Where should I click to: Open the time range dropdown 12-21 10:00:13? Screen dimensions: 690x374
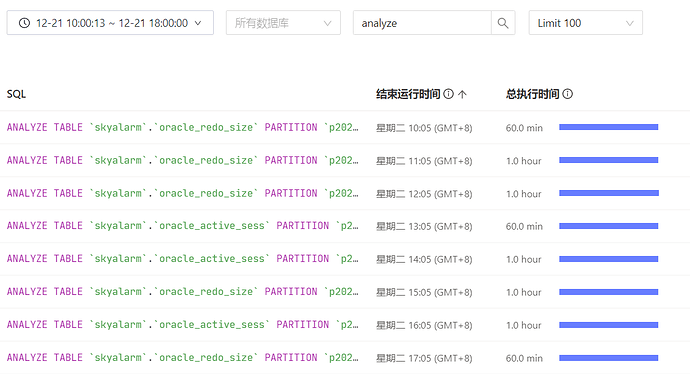[x=110, y=23]
